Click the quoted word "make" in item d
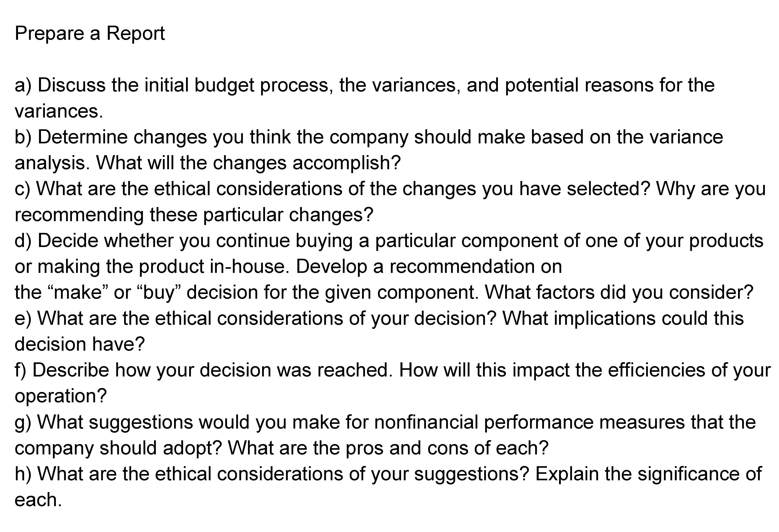The height and width of the screenshot is (532, 779). [78, 292]
